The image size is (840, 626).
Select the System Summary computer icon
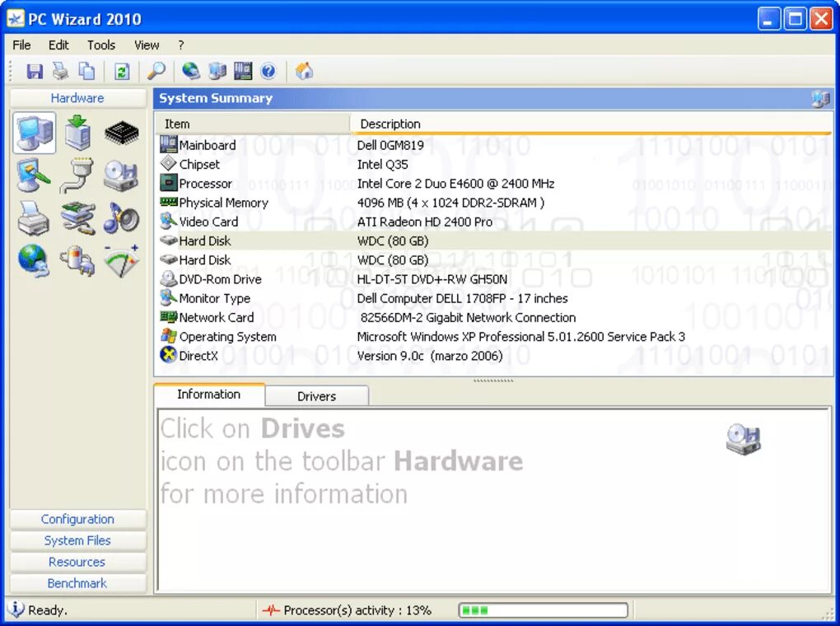(x=35, y=133)
